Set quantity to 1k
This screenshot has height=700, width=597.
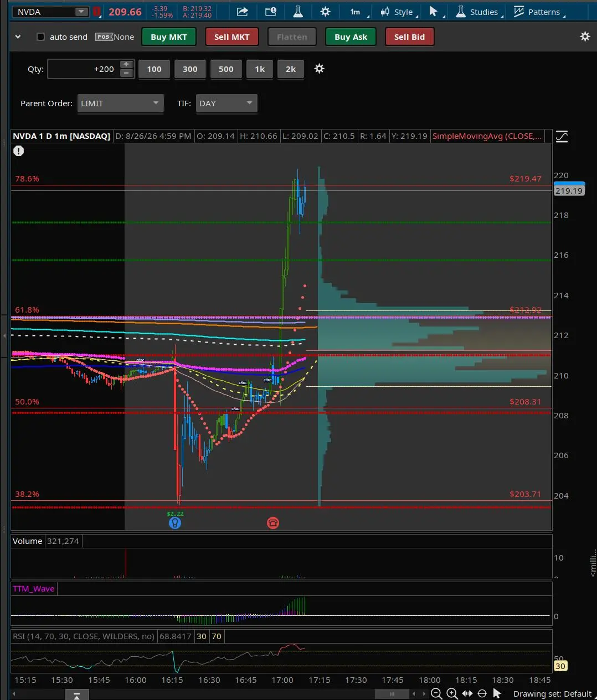260,69
